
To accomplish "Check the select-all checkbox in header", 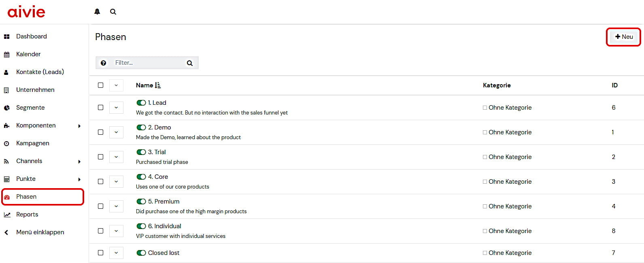I will click(x=100, y=85).
